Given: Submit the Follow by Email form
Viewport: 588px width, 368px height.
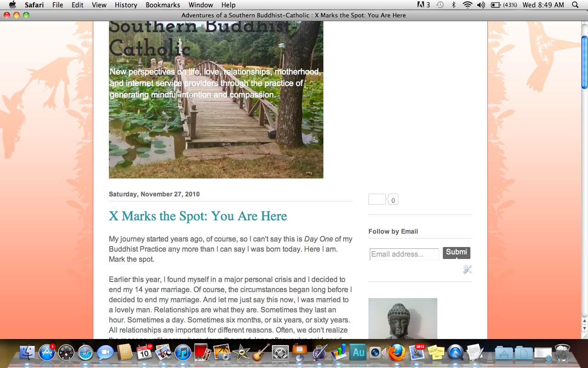Looking at the screenshot, I should (457, 253).
